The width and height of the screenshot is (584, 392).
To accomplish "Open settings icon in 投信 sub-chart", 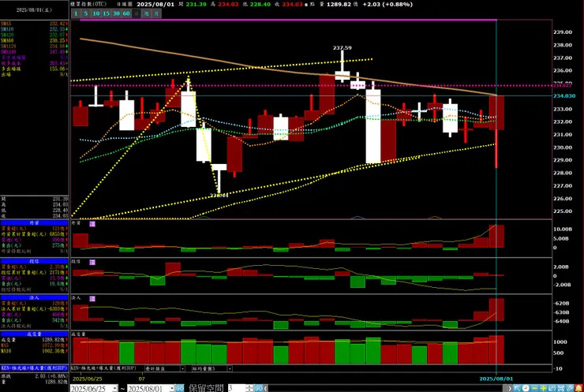I will 92,263.
